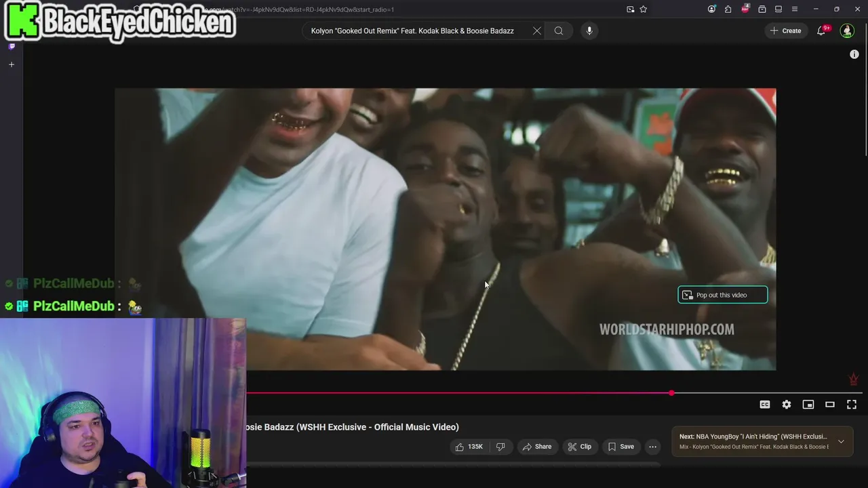
Task: Click the Clip button
Action: pyautogui.click(x=580, y=447)
